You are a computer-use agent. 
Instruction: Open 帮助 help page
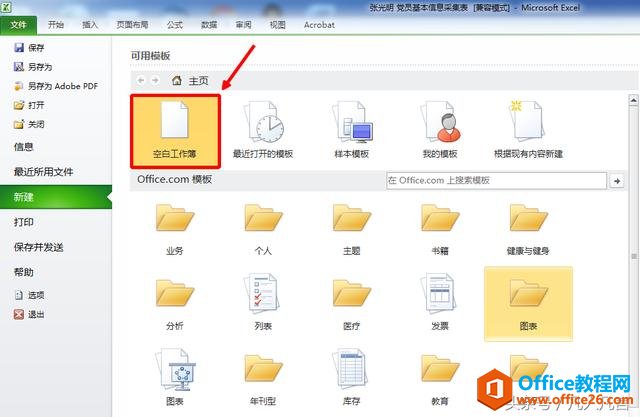coord(24,272)
